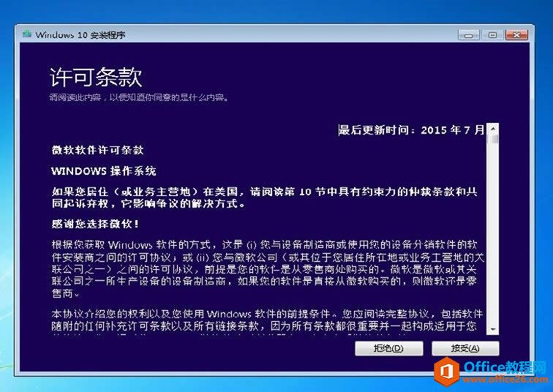Click the 感谢您选择微软! line
The image size is (553, 392).
click(x=95, y=224)
